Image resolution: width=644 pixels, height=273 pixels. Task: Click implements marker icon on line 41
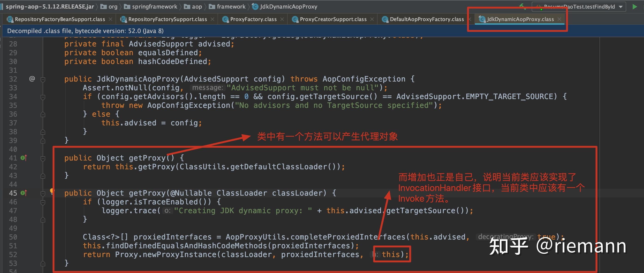(x=24, y=158)
